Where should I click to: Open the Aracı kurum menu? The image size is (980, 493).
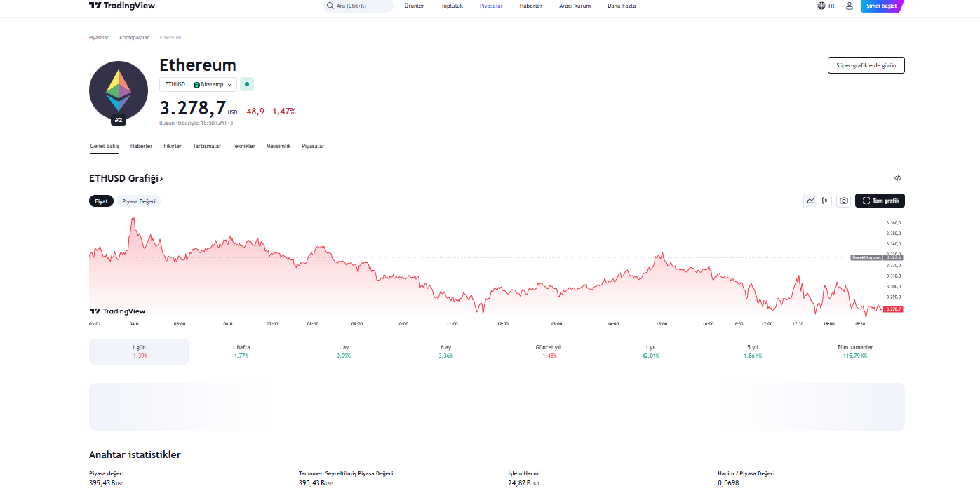[x=575, y=6]
